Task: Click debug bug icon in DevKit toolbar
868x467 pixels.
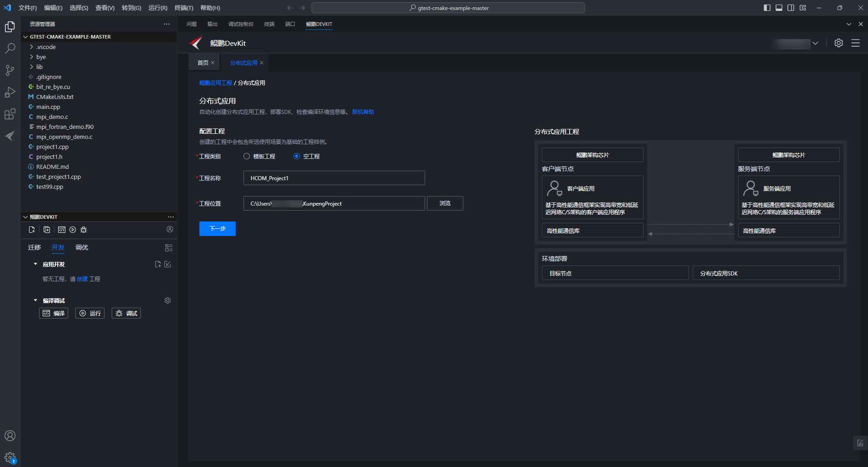Action: click(x=84, y=230)
